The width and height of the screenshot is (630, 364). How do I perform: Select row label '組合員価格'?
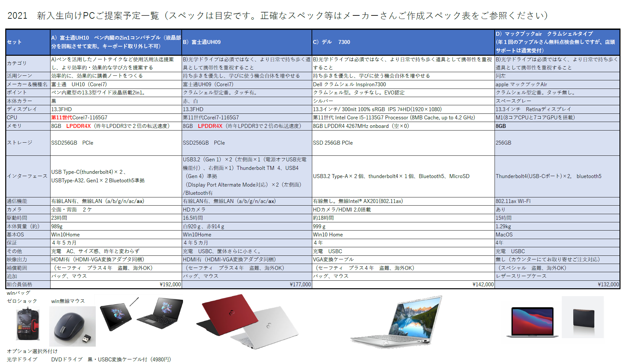pyautogui.click(x=28, y=284)
